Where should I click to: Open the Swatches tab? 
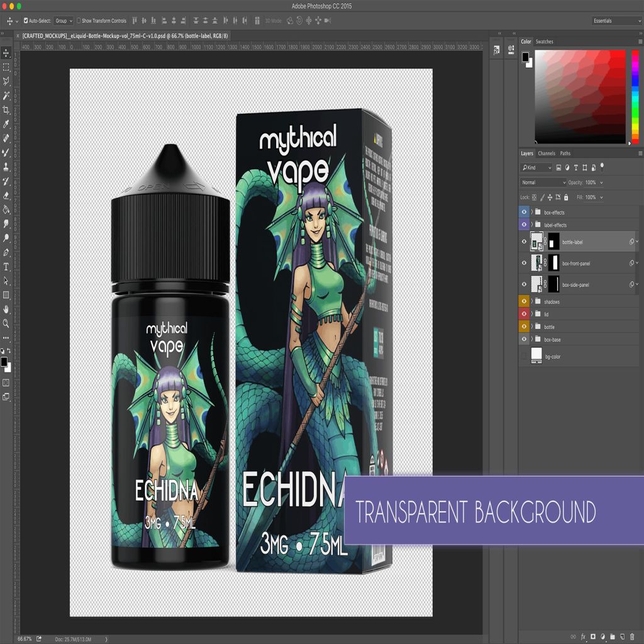pyautogui.click(x=545, y=42)
